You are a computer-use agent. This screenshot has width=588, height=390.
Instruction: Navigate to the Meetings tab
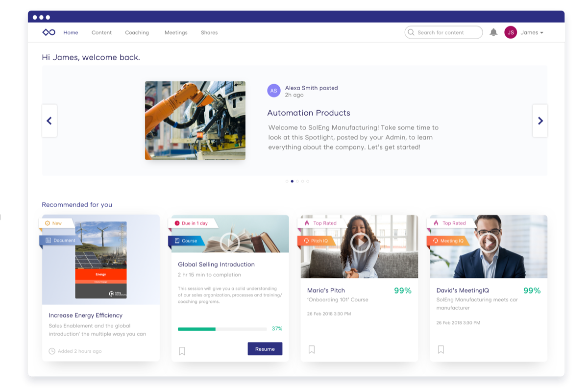click(176, 33)
